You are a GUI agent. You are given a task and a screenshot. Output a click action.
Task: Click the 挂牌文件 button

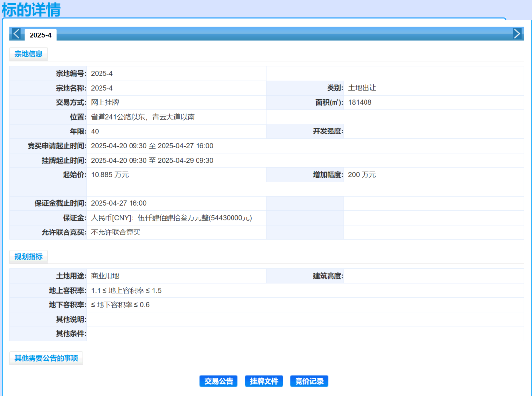(x=264, y=381)
